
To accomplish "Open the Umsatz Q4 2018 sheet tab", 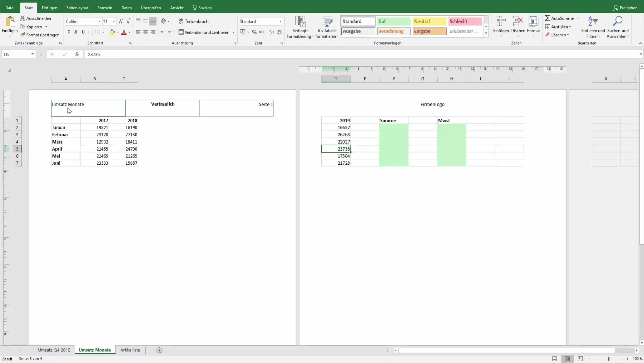I will (x=54, y=350).
